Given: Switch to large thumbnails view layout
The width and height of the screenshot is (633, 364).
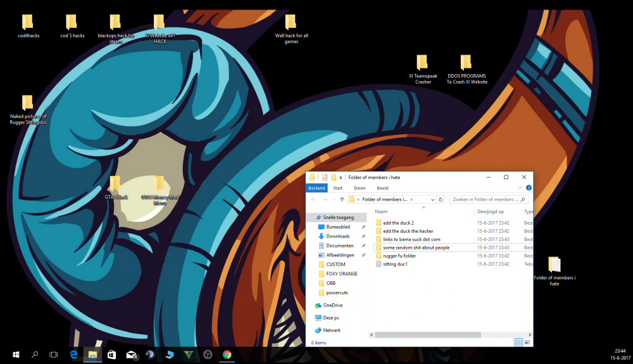Looking at the screenshot, I should [527, 342].
